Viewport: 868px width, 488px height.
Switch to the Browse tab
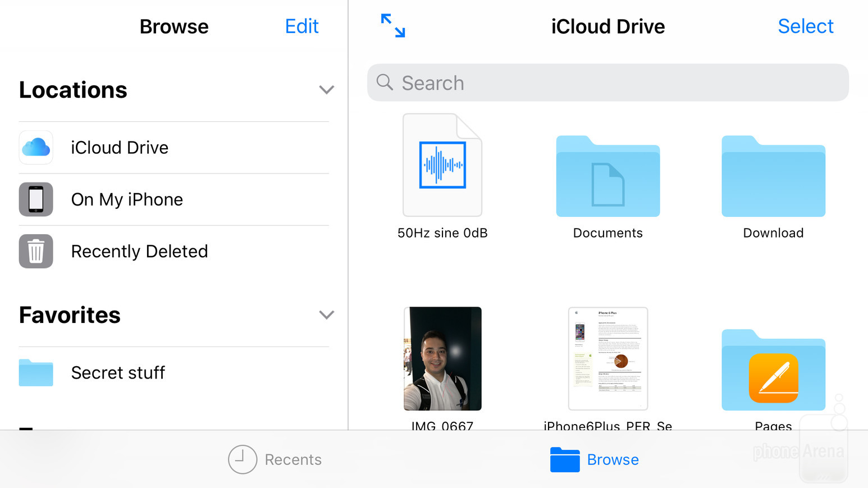595,459
